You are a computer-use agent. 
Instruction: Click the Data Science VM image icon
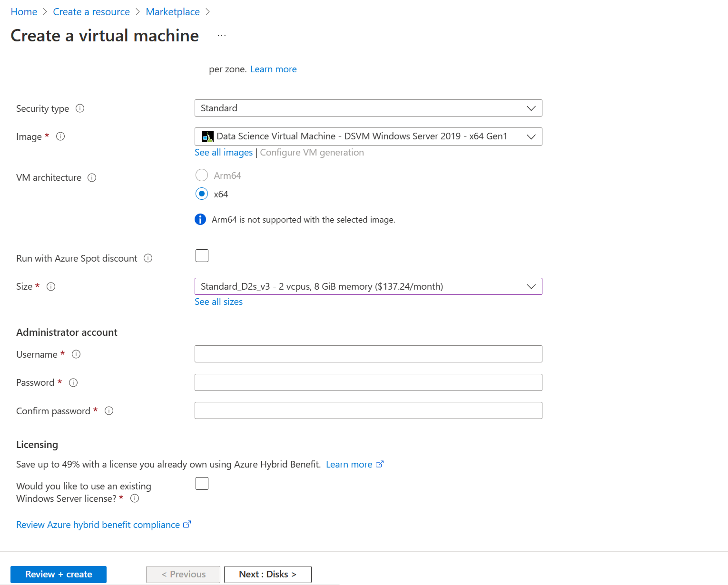point(207,136)
